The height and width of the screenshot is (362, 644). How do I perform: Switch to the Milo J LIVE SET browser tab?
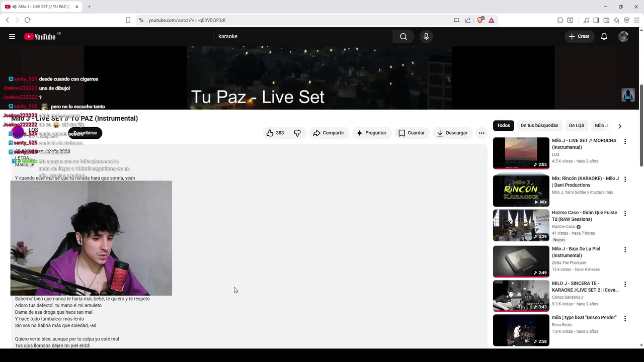(x=41, y=7)
